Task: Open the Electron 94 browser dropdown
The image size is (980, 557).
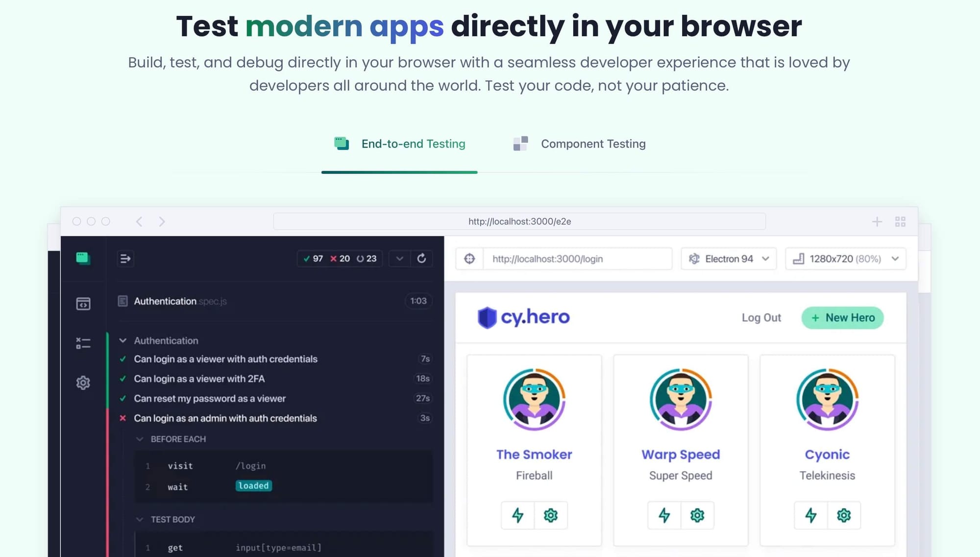Action: point(729,258)
